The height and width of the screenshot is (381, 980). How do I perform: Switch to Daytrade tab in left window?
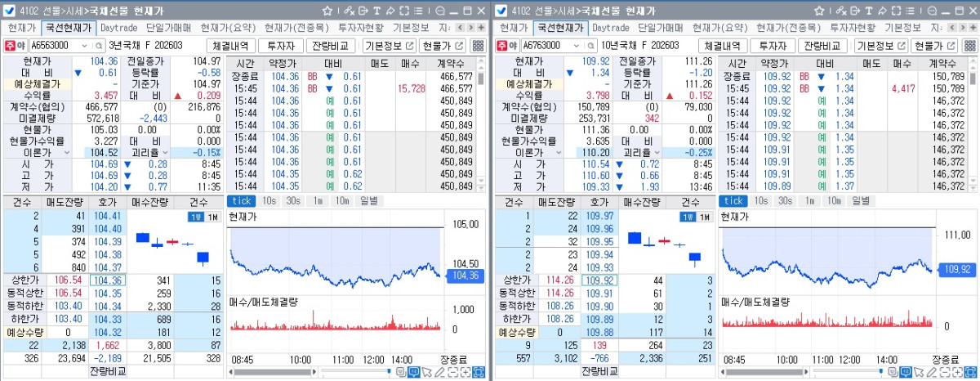click(x=120, y=27)
